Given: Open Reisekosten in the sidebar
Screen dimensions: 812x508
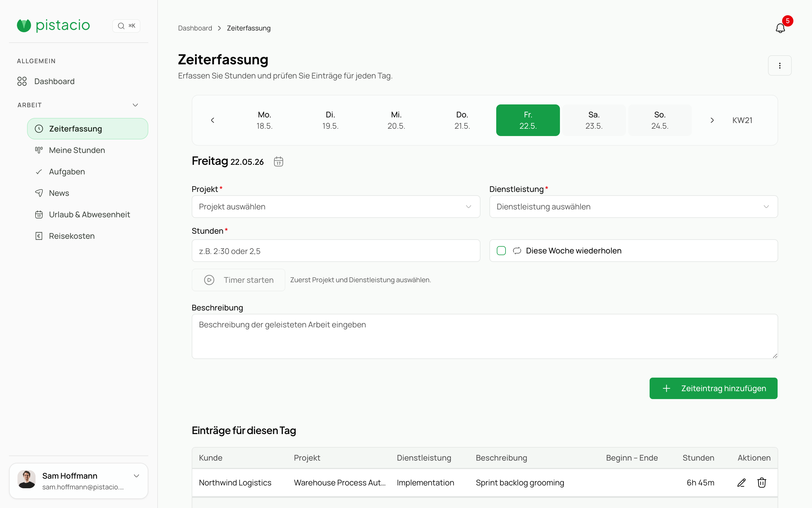Looking at the screenshot, I should tap(88, 236).
